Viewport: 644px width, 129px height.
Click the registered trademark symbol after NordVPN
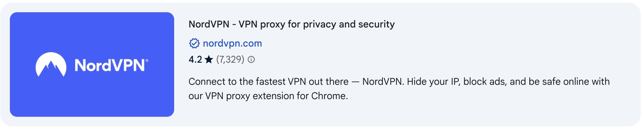[147, 61]
